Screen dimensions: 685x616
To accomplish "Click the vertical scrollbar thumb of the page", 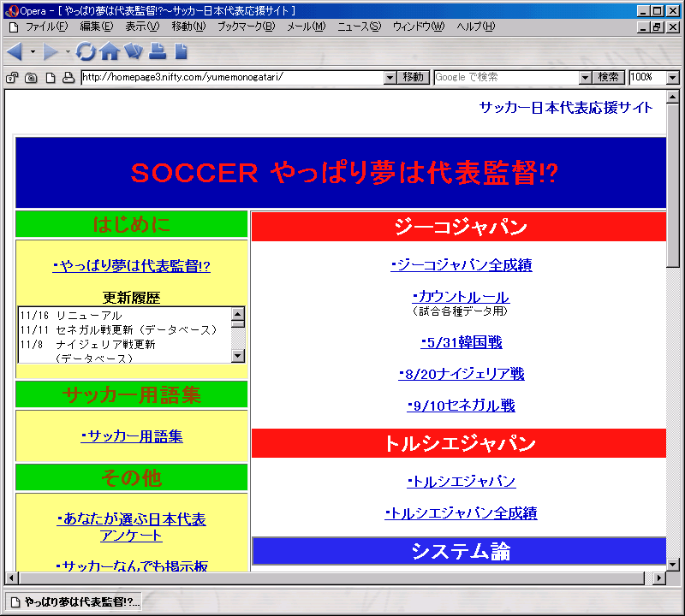I will coord(673,185).
